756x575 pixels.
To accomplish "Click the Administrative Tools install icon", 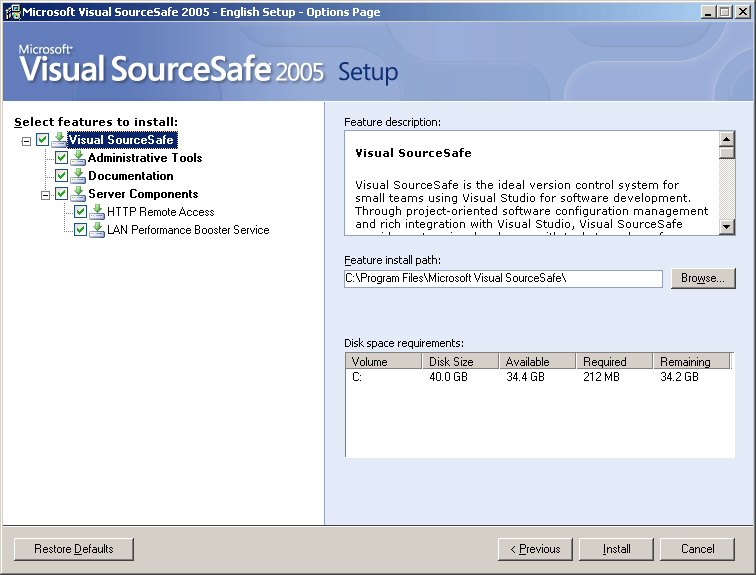I will coord(78,158).
